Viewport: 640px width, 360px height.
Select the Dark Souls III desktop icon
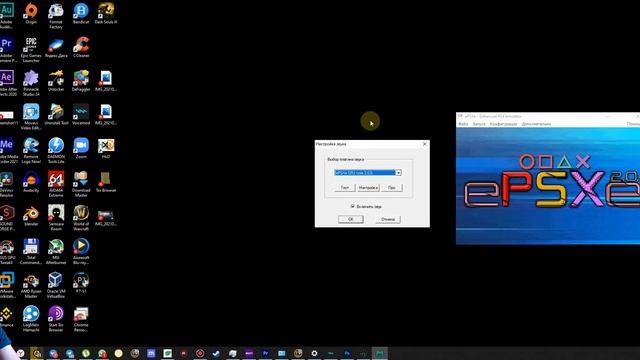[106, 13]
